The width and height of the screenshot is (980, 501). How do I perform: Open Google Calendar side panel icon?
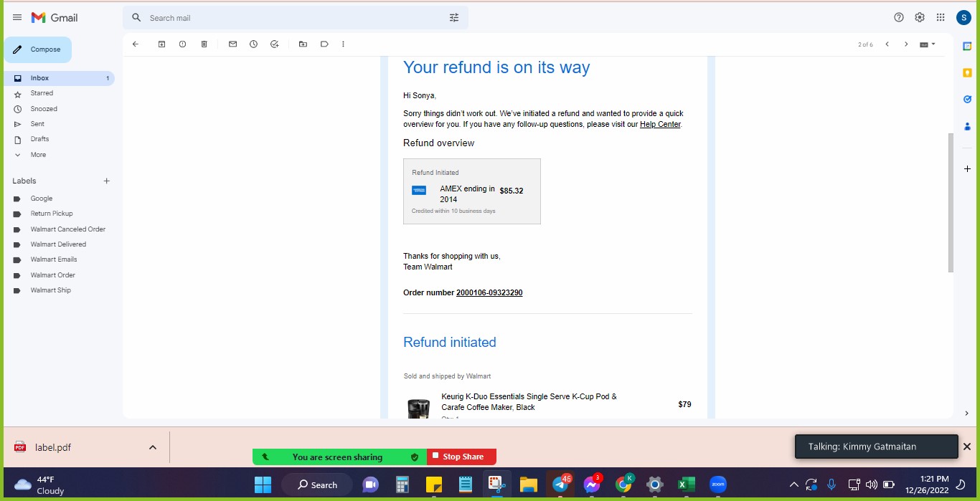967,47
